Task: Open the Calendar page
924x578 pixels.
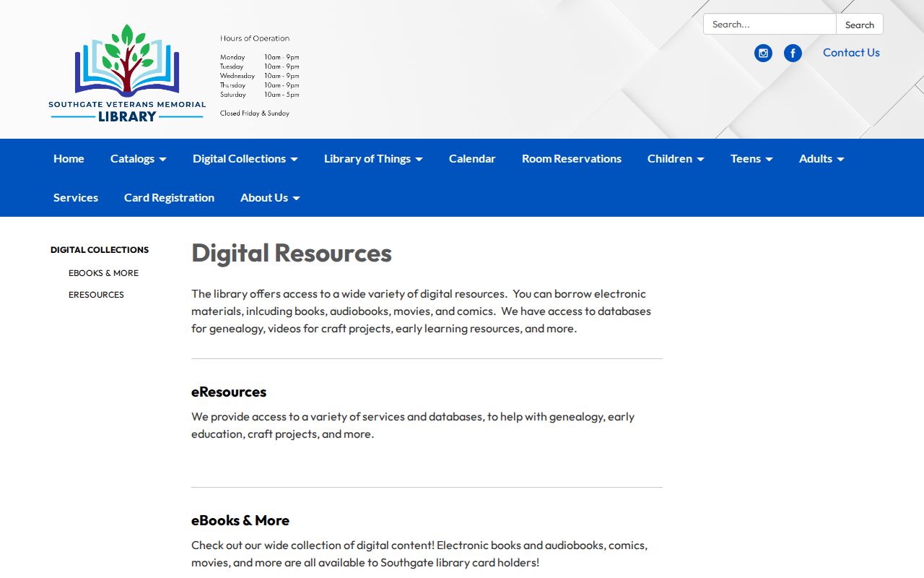Action: 472,158
